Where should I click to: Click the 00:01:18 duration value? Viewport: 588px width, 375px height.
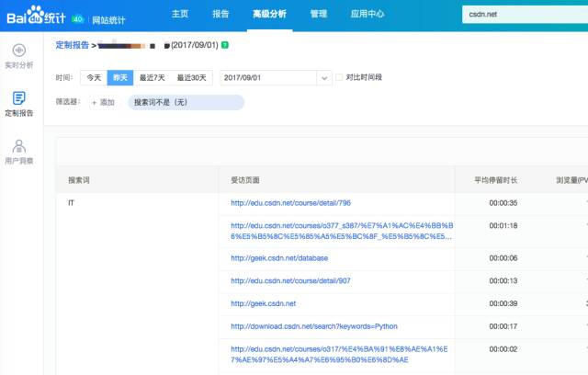(x=503, y=226)
